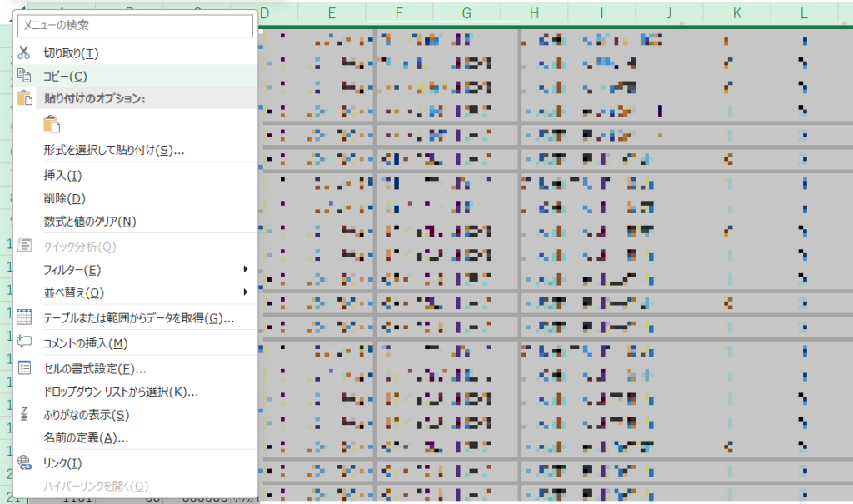Screen dimensions: 853x504
Task: Click the table icon for テーブルまたは範囲からデータを取得
Action: point(25,317)
